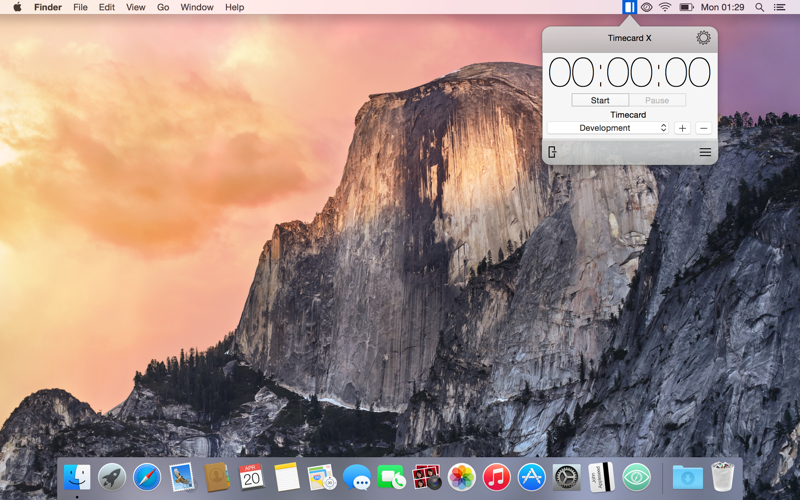The width and height of the screenshot is (800, 500).
Task: Open Notification Center
Action: (780, 7)
